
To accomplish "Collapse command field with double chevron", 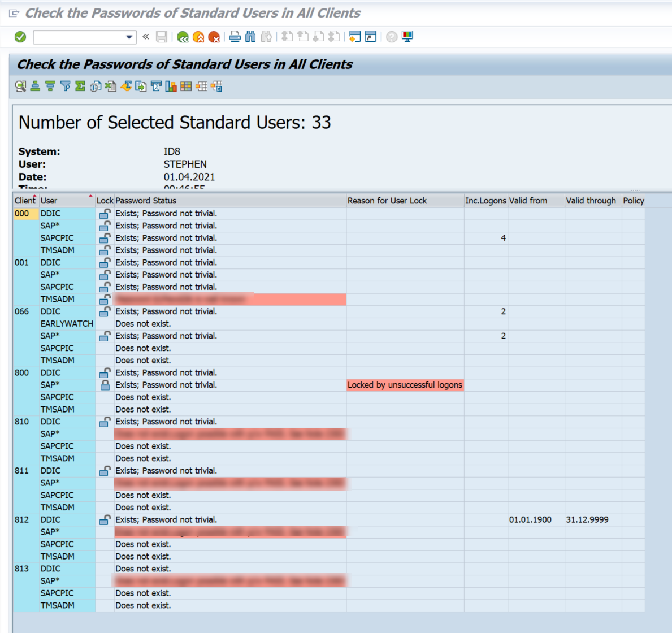I will (146, 37).
